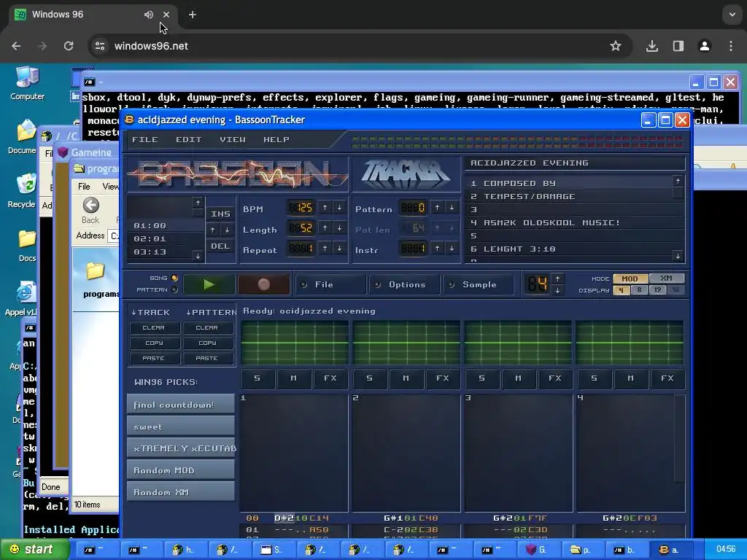Set display to 8 tracks

tap(639, 290)
